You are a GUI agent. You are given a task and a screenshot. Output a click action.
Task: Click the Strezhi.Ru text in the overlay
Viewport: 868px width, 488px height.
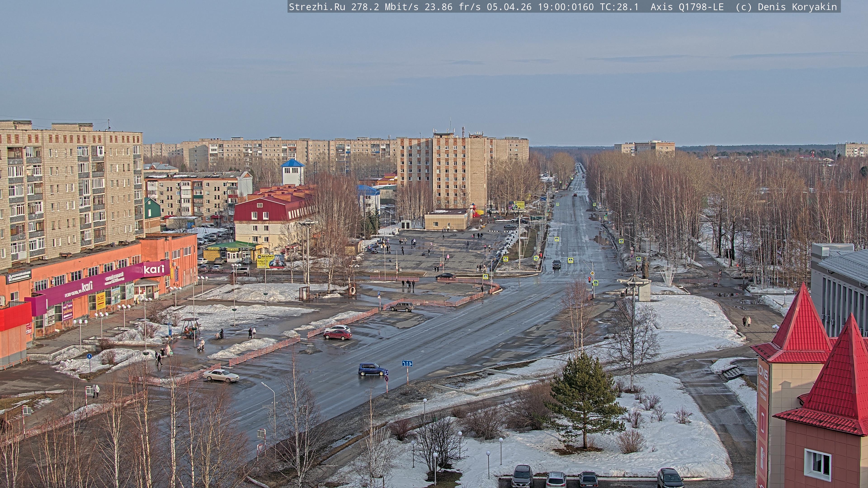(x=317, y=7)
